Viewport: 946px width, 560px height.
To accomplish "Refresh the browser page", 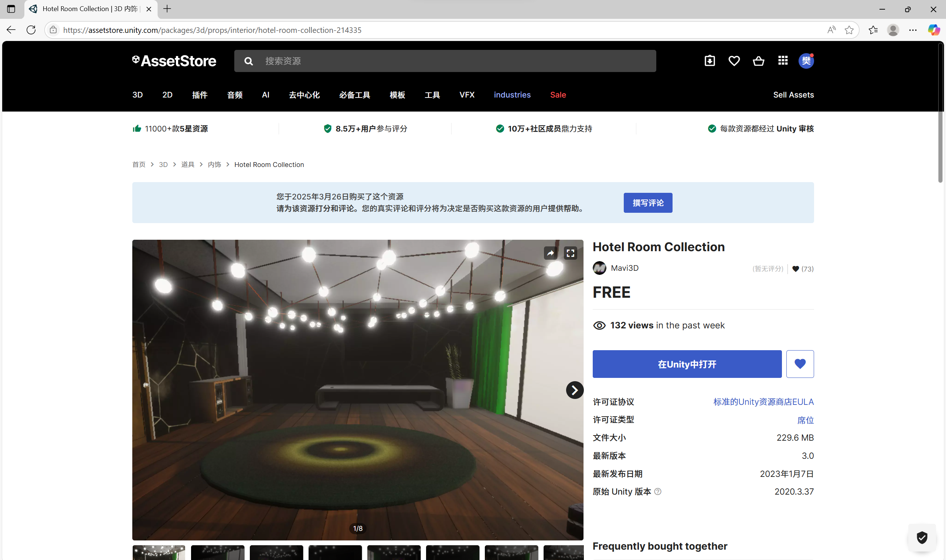I will (31, 30).
